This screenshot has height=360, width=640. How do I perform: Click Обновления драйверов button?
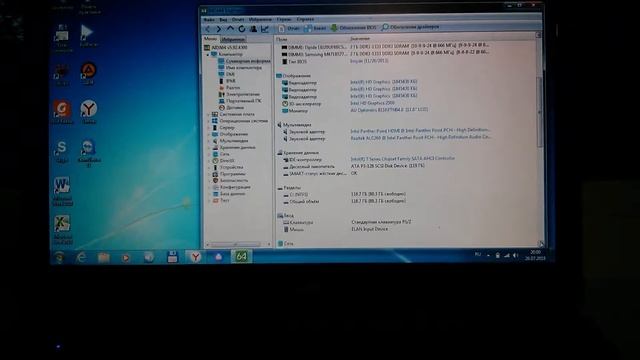click(x=410, y=27)
